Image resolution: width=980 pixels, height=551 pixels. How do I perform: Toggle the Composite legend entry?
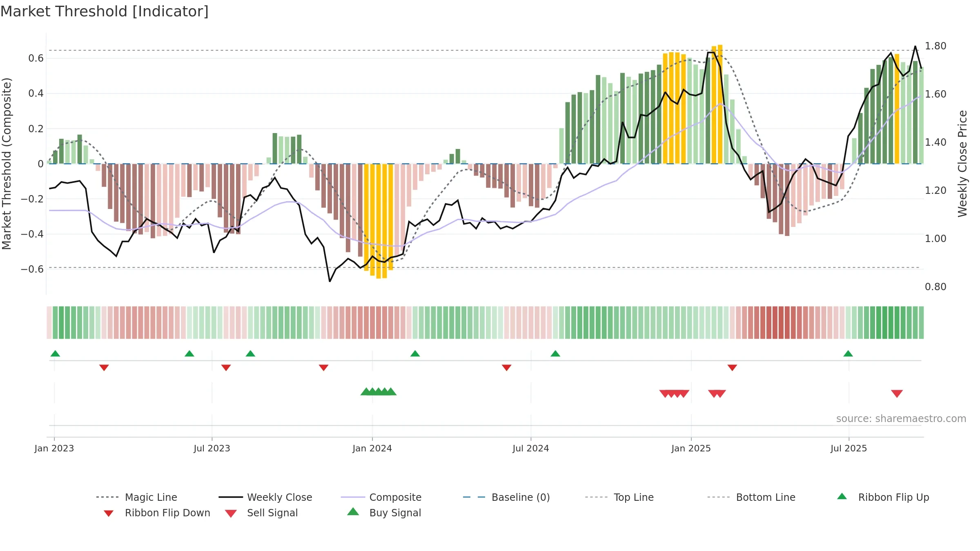[381, 497]
